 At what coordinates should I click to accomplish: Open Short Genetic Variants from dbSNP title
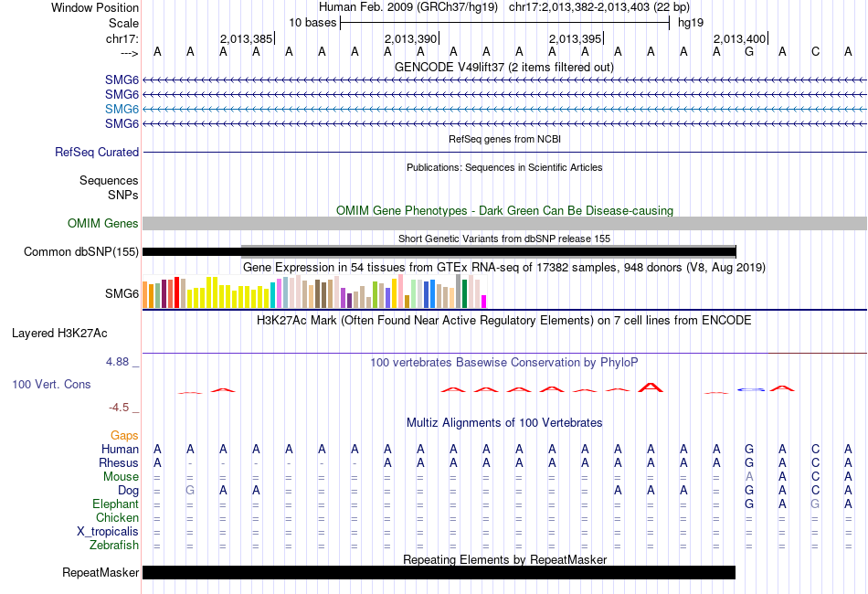[503, 239]
